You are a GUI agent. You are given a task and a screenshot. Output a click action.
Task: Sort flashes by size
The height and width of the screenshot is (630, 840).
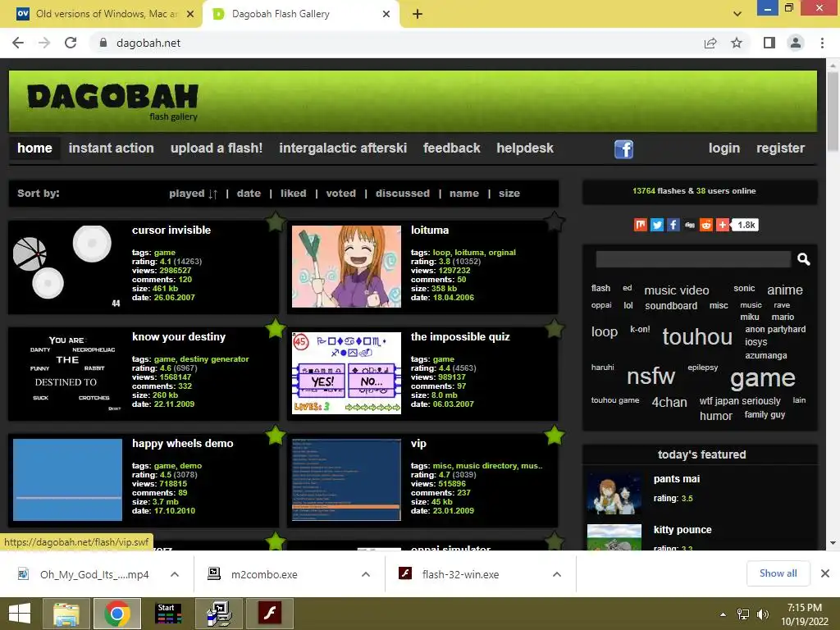pyautogui.click(x=509, y=194)
